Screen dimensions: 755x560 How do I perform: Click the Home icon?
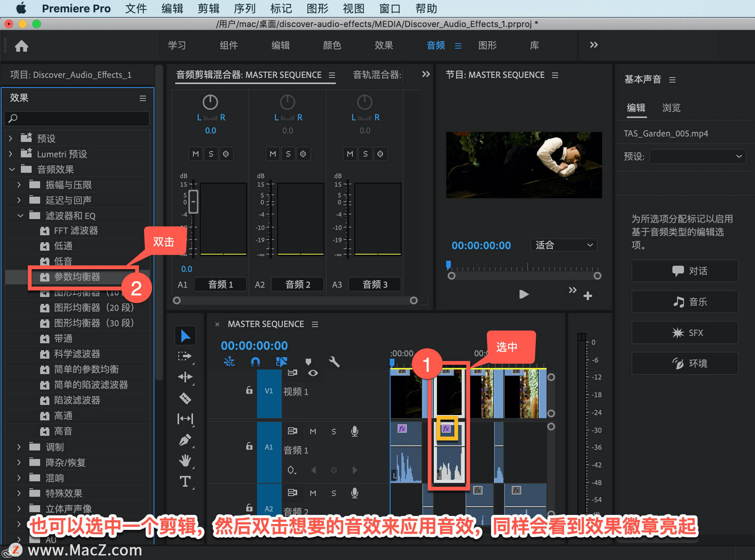[22, 46]
